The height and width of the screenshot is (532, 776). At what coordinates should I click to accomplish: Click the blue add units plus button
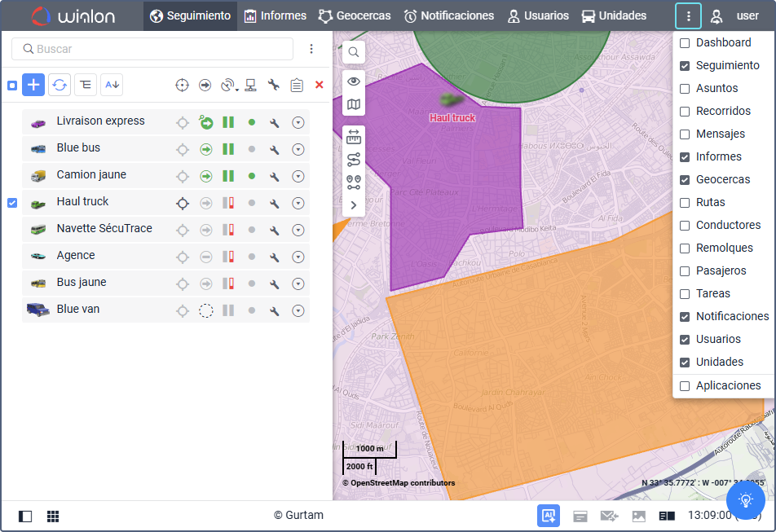click(x=33, y=85)
